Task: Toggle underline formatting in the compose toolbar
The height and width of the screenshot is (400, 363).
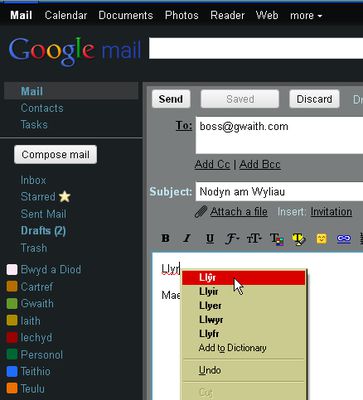Action: (210, 239)
